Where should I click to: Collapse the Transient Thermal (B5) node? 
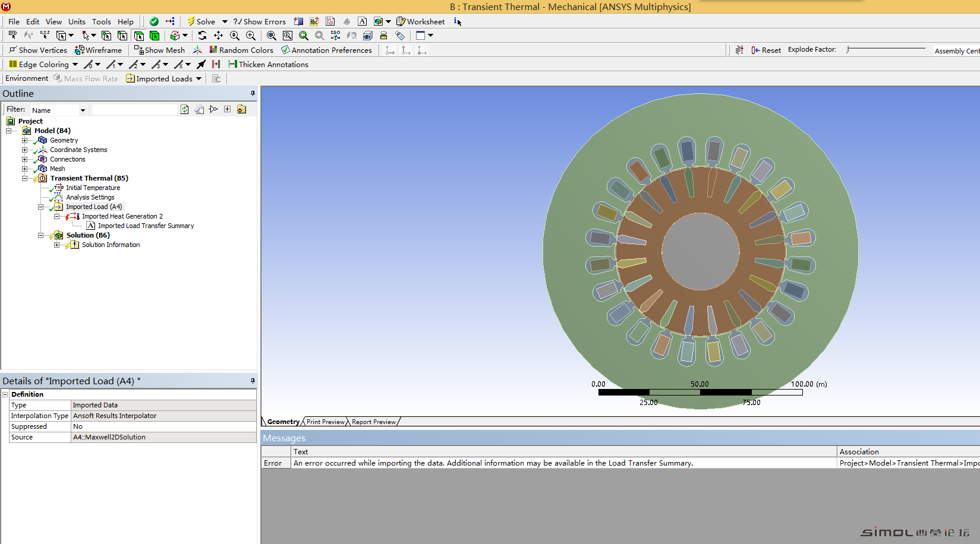pyautogui.click(x=24, y=178)
